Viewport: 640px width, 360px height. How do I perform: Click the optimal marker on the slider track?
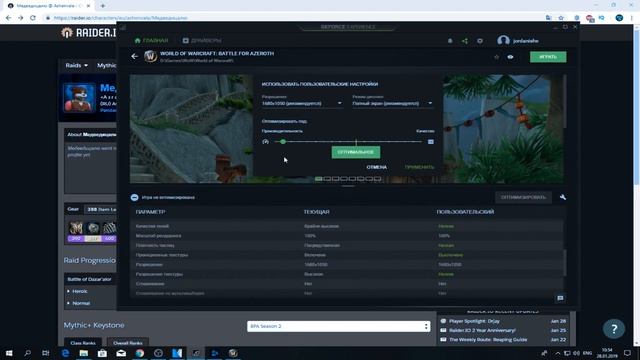(x=356, y=142)
